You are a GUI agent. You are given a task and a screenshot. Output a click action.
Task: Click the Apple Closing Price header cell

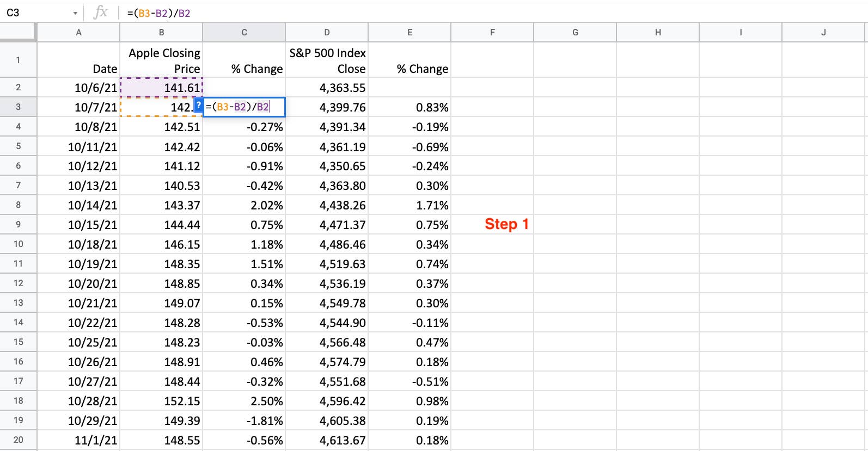pyautogui.click(x=161, y=60)
